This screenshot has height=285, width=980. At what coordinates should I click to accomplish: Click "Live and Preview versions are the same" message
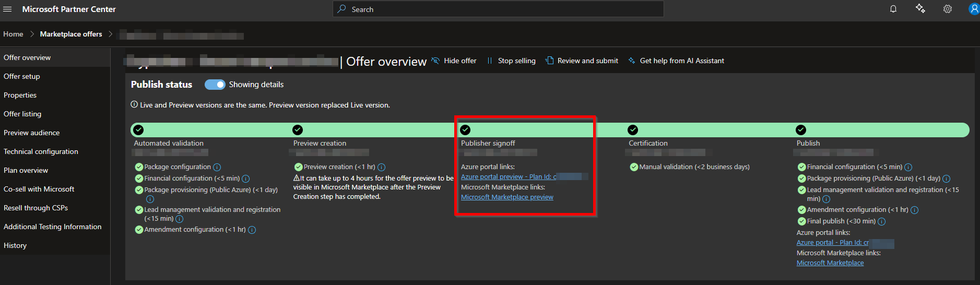pos(265,105)
